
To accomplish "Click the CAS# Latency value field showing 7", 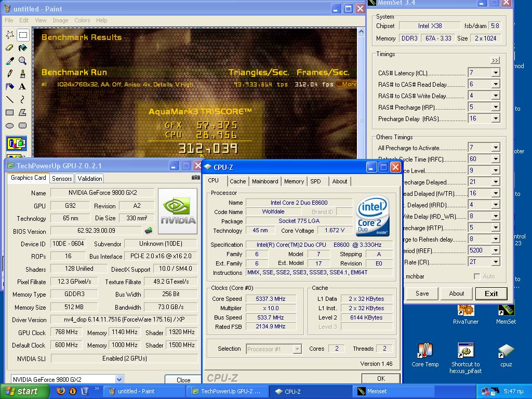I will (x=480, y=73).
